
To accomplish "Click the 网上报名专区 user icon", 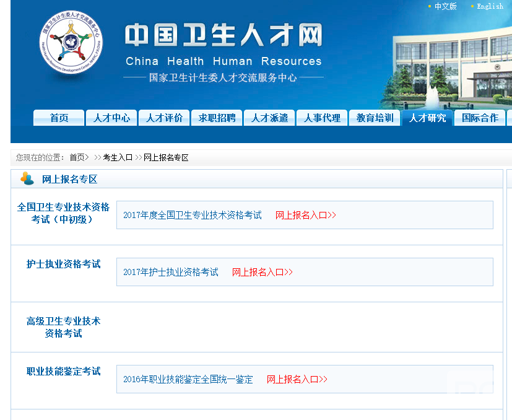I will click(27, 178).
